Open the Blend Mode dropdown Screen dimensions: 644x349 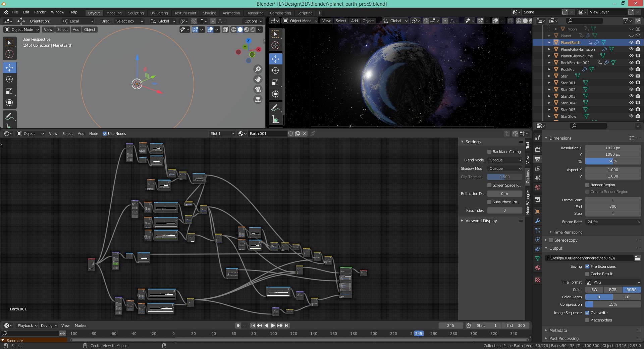505,160
